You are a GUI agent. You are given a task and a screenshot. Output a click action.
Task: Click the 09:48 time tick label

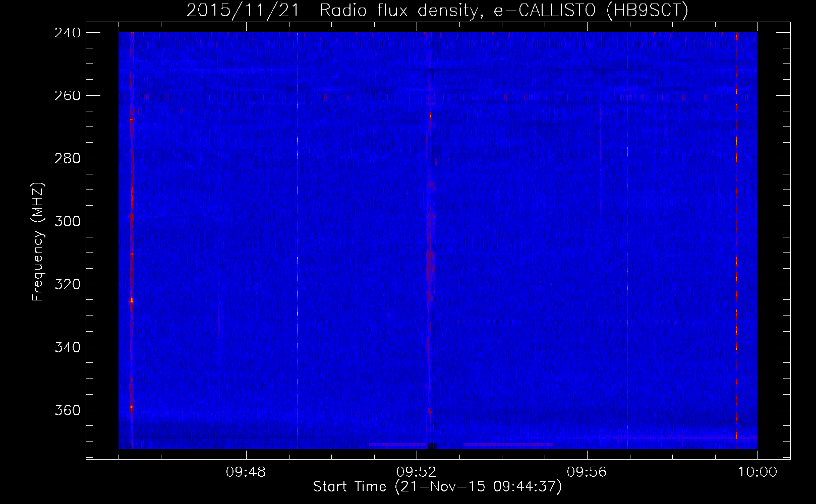[246, 472]
